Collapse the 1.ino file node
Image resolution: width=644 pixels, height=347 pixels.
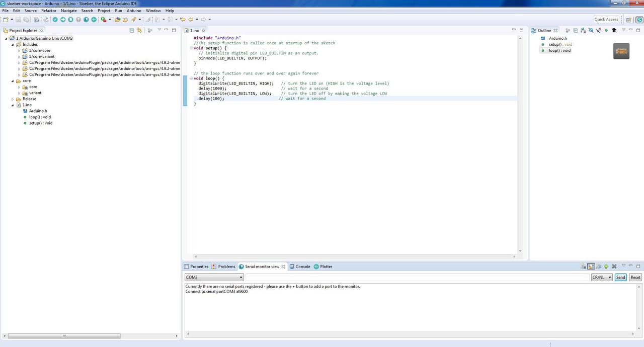click(13, 105)
